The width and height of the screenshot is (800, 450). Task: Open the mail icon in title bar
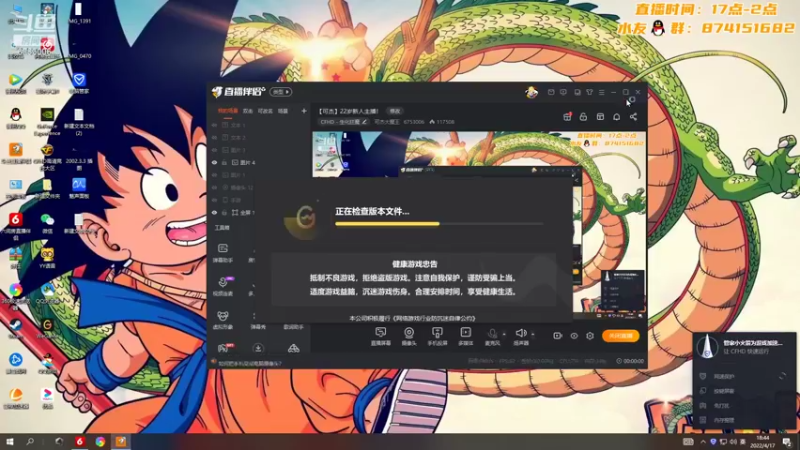(x=551, y=92)
